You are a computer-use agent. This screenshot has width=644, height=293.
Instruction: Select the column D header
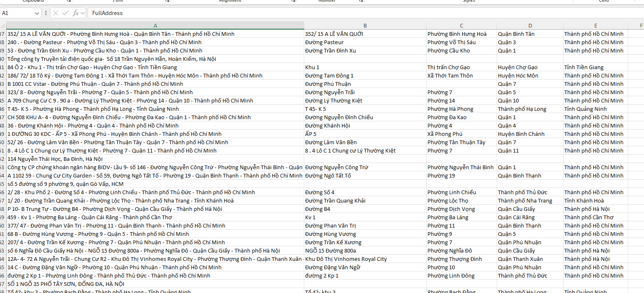(530, 25)
